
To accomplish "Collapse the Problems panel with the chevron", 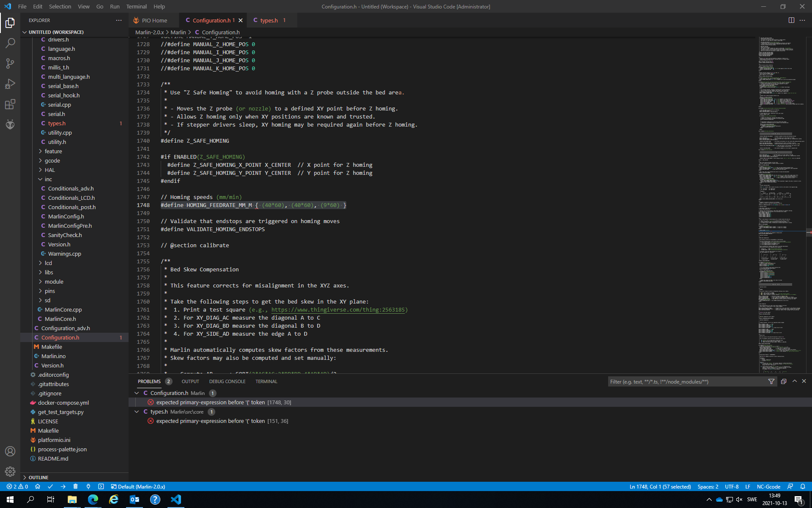I will [x=794, y=381].
